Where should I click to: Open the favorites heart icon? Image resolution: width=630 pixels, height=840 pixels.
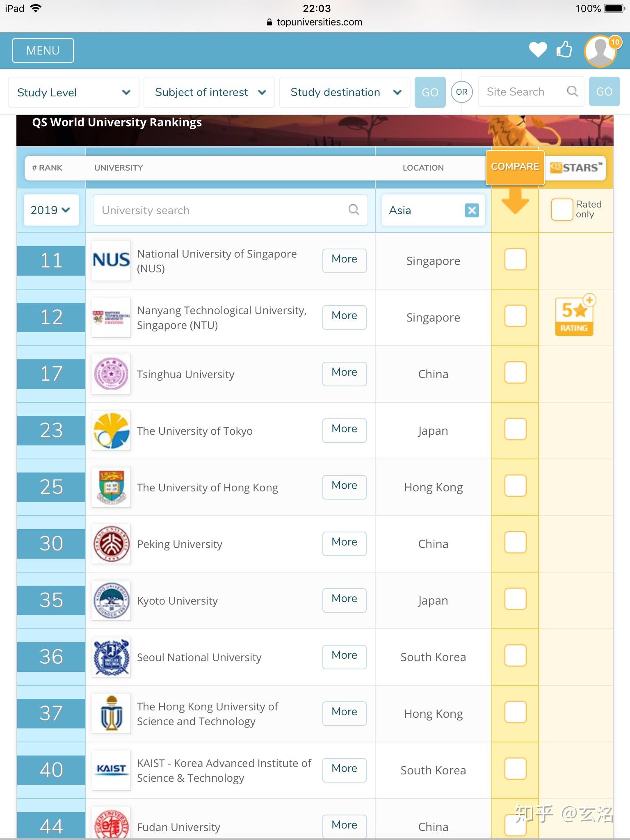[x=538, y=50]
